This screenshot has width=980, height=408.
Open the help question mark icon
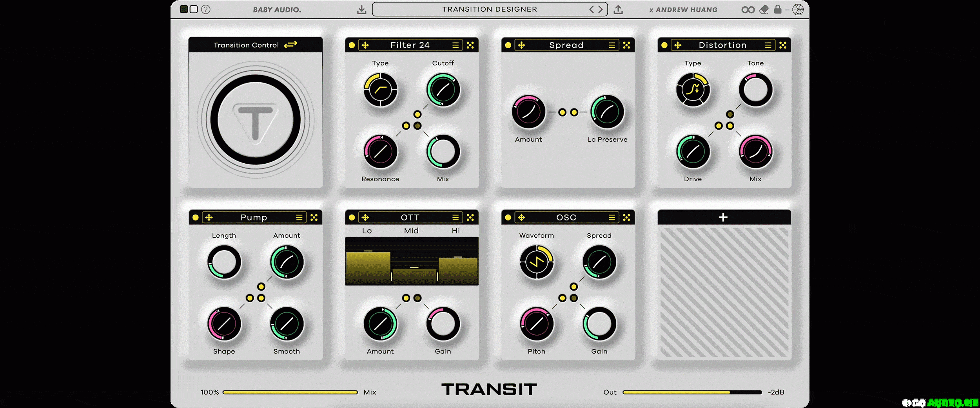click(x=206, y=9)
